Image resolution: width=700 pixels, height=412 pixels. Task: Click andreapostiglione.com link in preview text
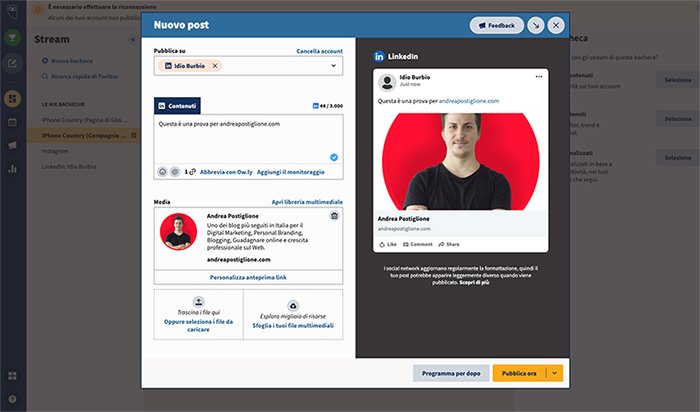[469, 101]
